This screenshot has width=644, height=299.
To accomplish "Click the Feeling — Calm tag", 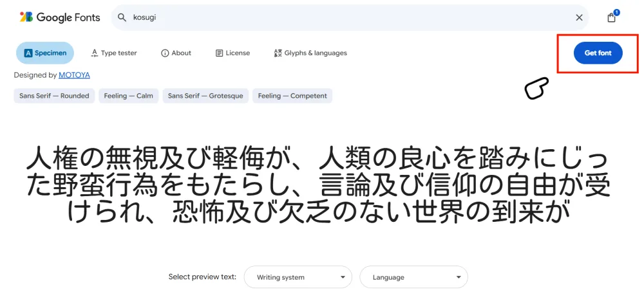I will pos(128,96).
